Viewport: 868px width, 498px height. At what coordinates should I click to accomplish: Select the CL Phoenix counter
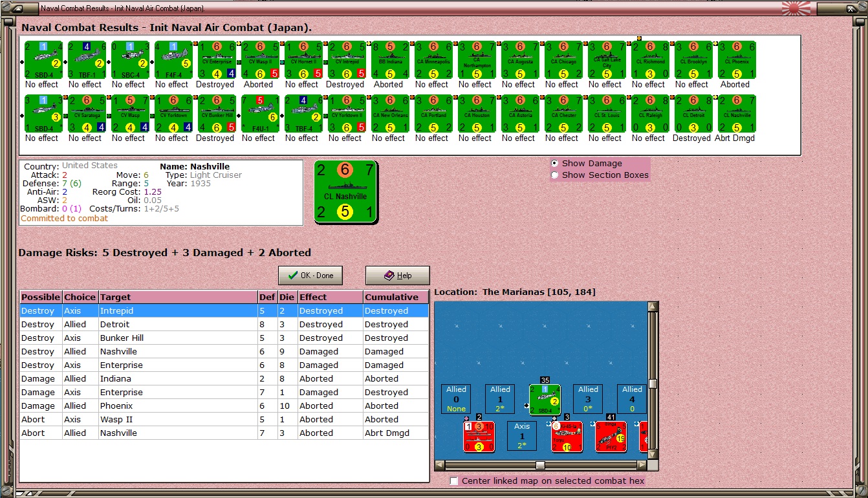tap(736, 60)
